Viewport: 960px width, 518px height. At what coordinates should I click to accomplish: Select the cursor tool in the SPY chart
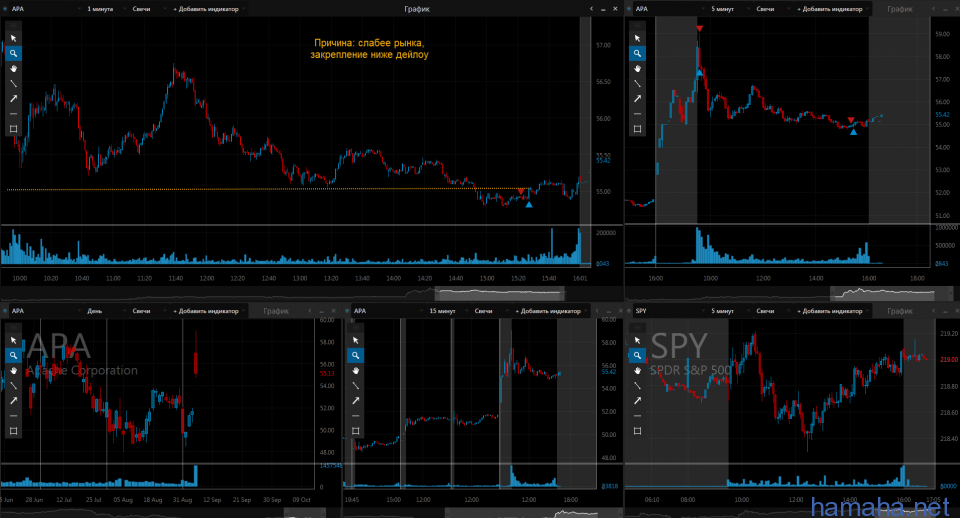click(637, 340)
